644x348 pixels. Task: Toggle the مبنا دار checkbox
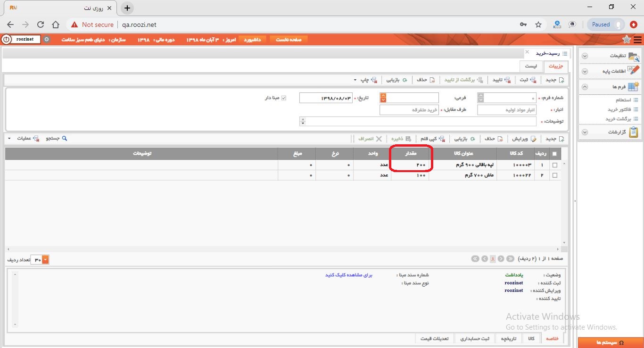284,98
